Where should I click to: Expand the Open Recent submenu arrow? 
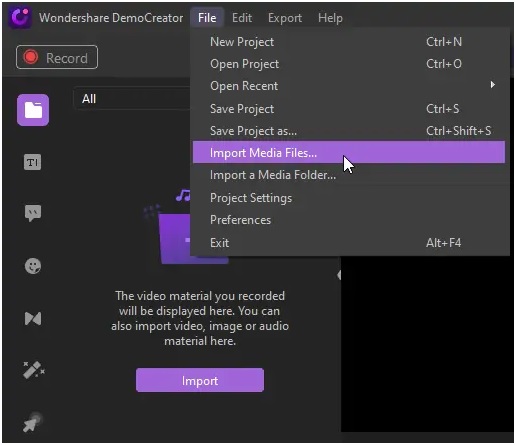[x=492, y=85]
